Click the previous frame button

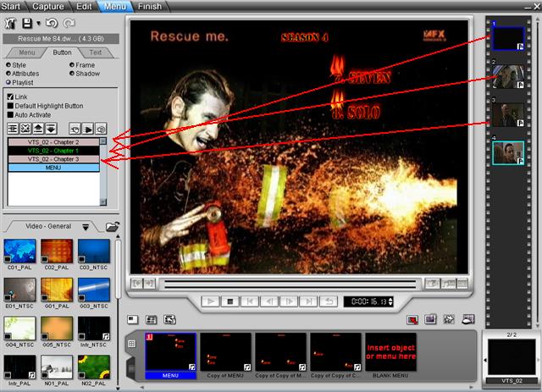tap(269, 301)
